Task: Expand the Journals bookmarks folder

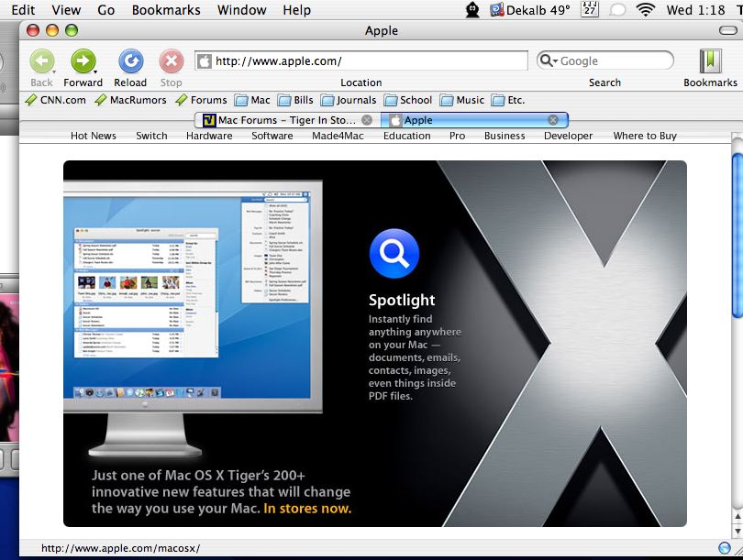Action: (349, 100)
